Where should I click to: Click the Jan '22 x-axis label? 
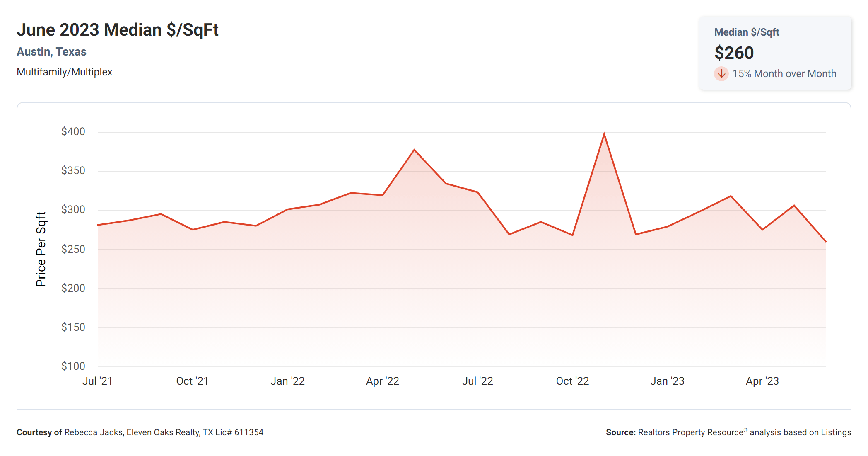(x=287, y=381)
